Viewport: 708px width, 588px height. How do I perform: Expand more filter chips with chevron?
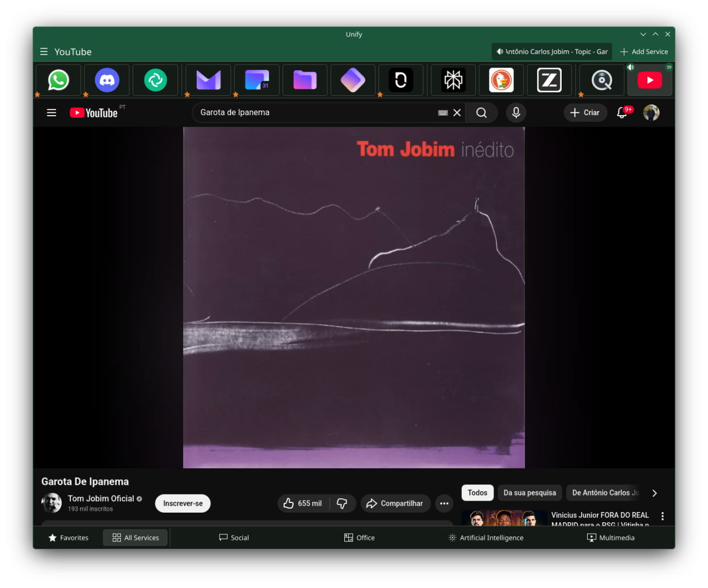click(x=655, y=493)
